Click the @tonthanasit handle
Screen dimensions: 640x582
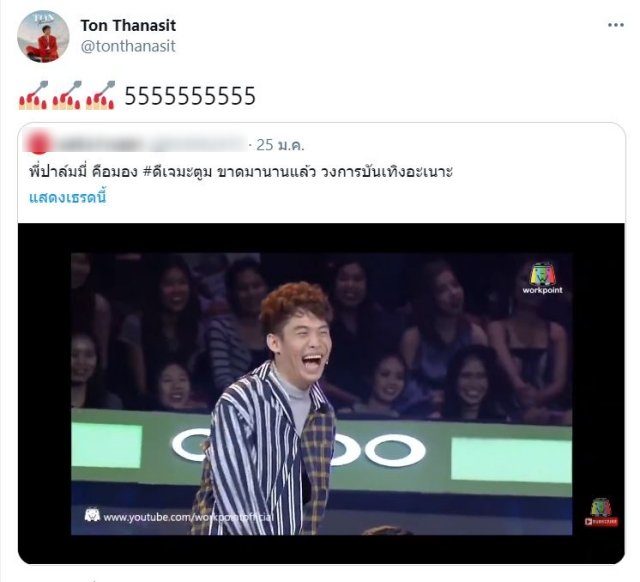128,46
